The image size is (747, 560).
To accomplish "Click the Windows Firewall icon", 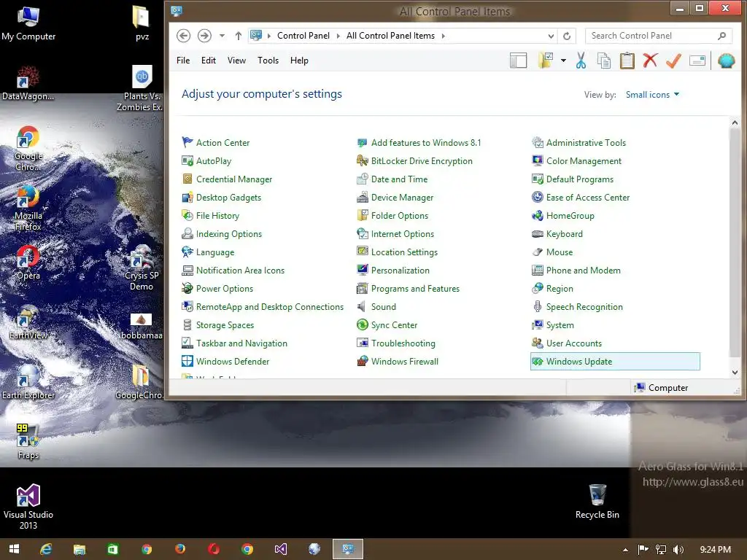I will click(362, 362).
